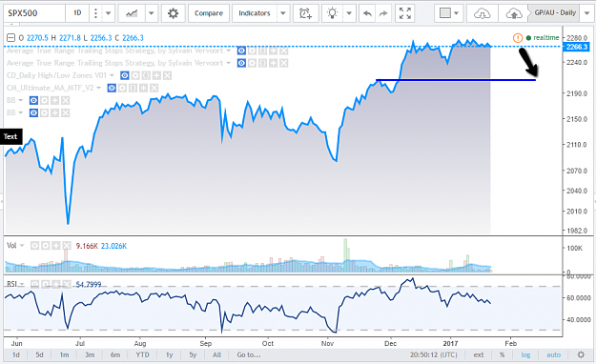
Task: Undo the last chart action
Action: (367, 13)
